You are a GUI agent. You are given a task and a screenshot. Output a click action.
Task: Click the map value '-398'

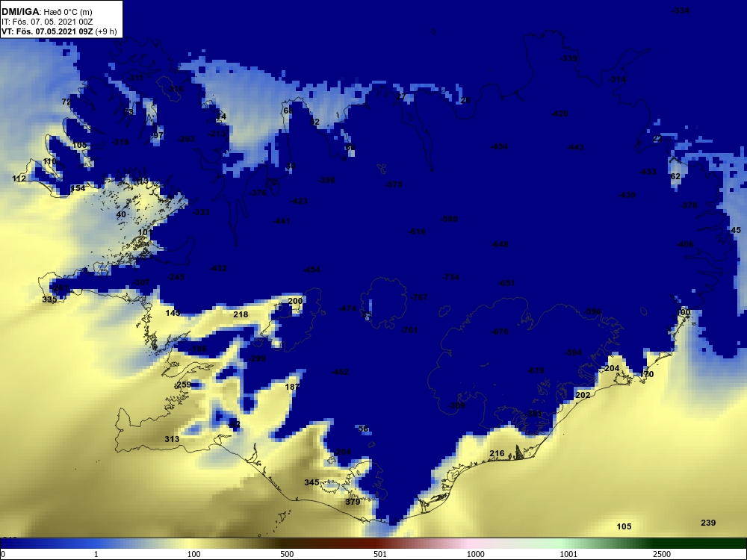(x=326, y=180)
